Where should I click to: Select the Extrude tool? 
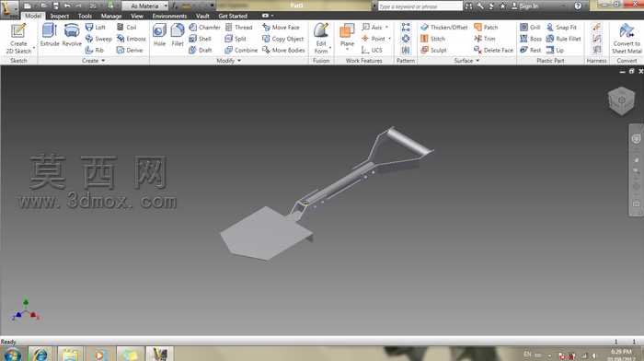[x=50, y=35]
